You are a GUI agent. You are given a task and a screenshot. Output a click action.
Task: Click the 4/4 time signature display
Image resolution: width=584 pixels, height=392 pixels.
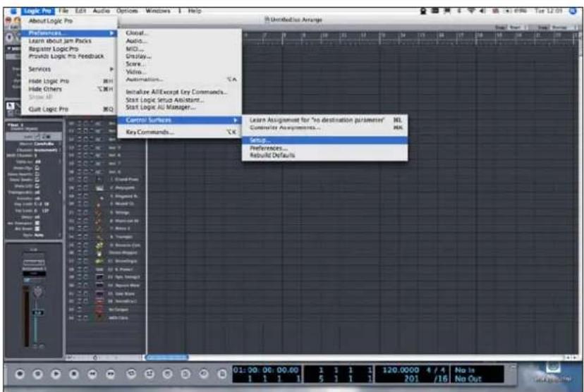coord(436,370)
